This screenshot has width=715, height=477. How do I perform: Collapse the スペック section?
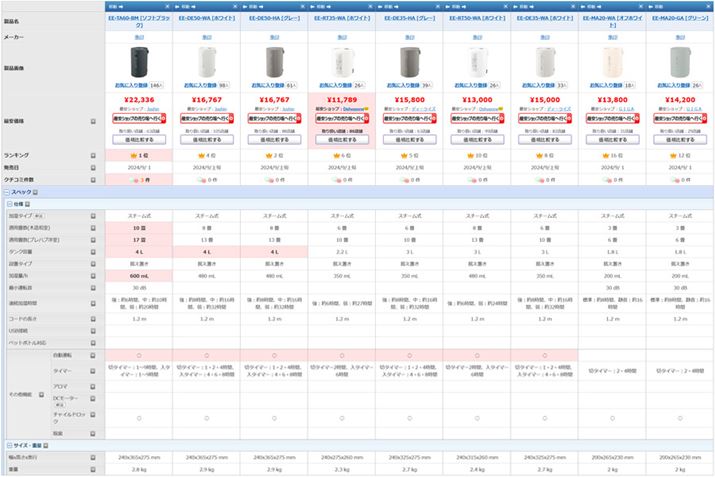[x=7, y=191]
